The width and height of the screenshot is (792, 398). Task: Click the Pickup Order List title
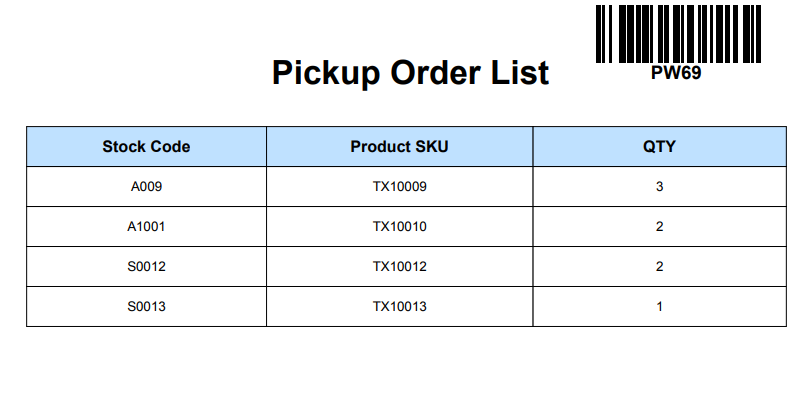coord(410,73)
